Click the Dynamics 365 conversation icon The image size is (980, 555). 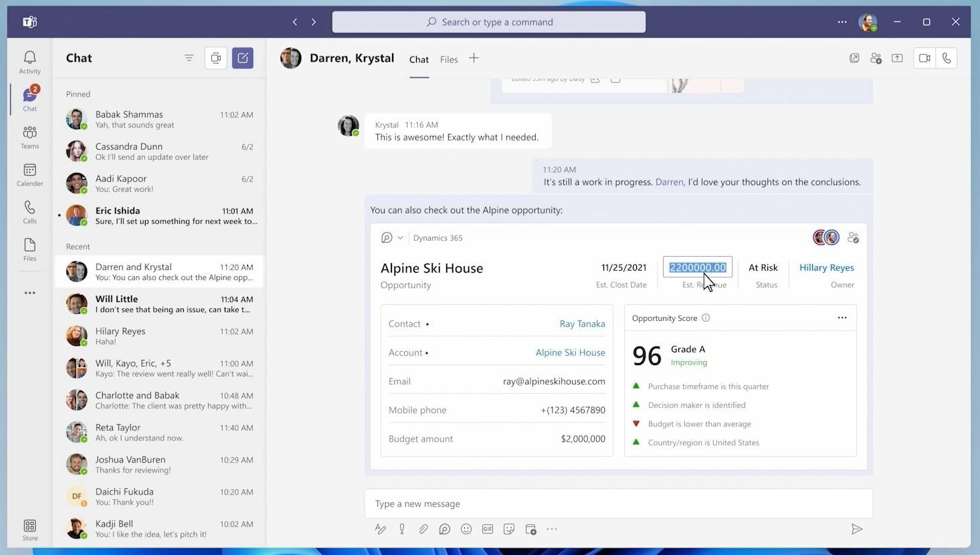click(387, 238)
